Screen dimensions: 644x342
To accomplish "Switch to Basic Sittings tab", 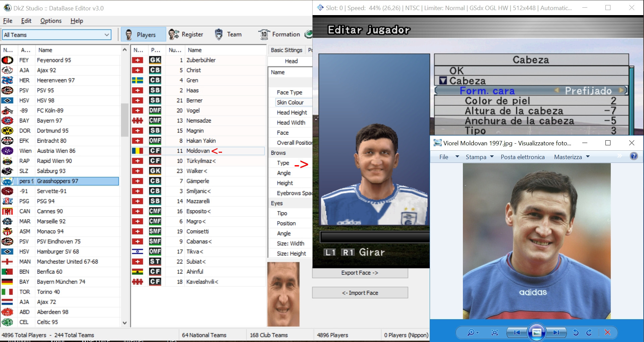I will tap(286, 50).
